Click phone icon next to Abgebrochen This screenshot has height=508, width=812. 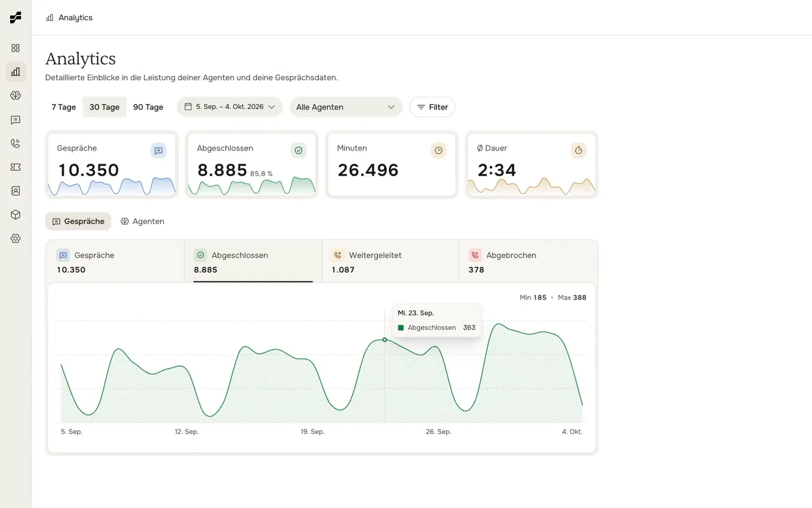[x=475, y=255]
